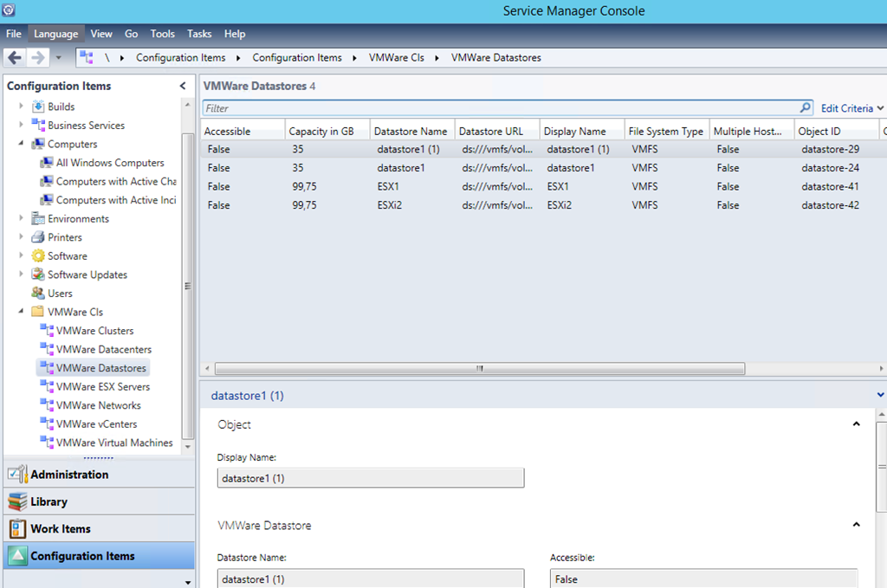Click the Software gear icon

click(x=38, y=256)
